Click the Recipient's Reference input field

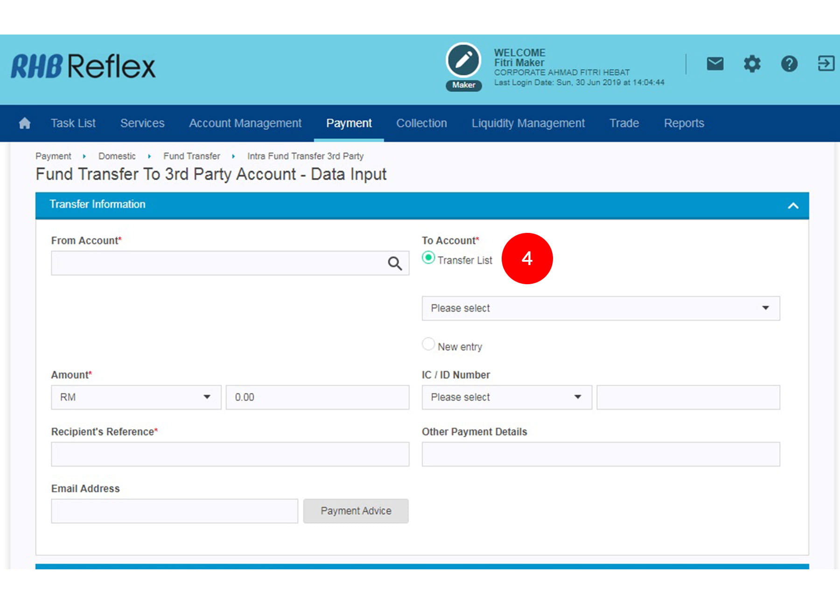point(230,455)
